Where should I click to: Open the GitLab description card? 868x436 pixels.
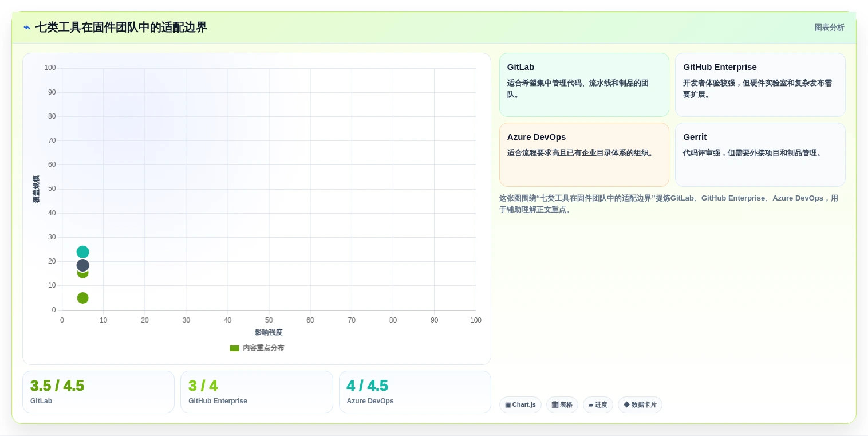coord(584,85)
